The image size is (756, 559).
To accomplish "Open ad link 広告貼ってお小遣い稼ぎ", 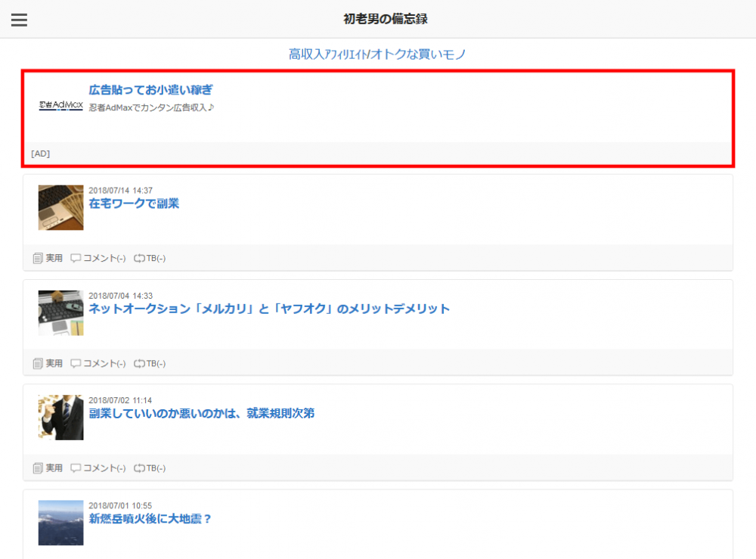I will pyautogui.click(x=150, y=90).
